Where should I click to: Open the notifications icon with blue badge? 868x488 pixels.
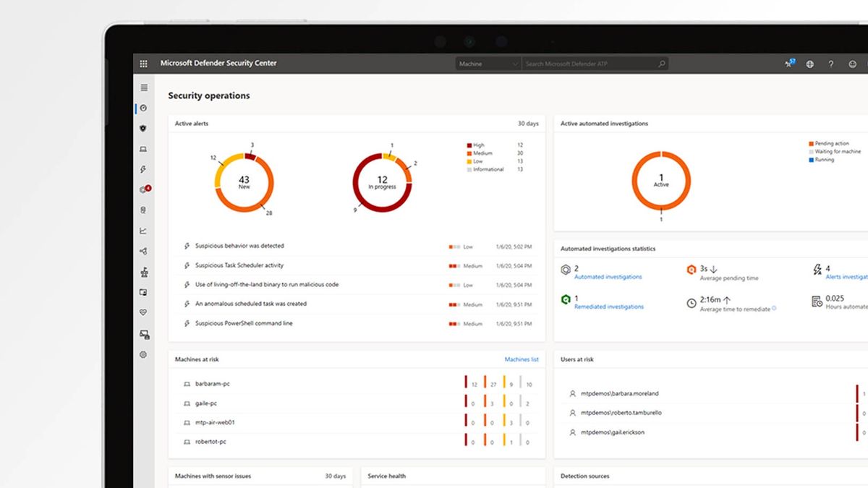790,64
